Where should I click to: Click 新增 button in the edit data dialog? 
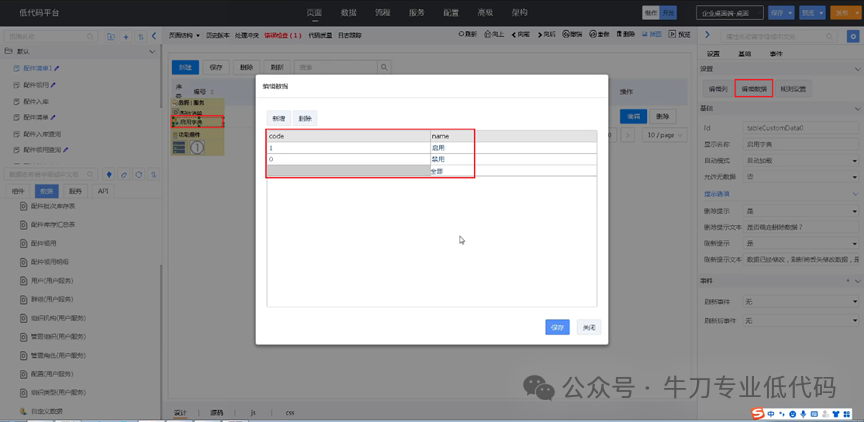279,118
